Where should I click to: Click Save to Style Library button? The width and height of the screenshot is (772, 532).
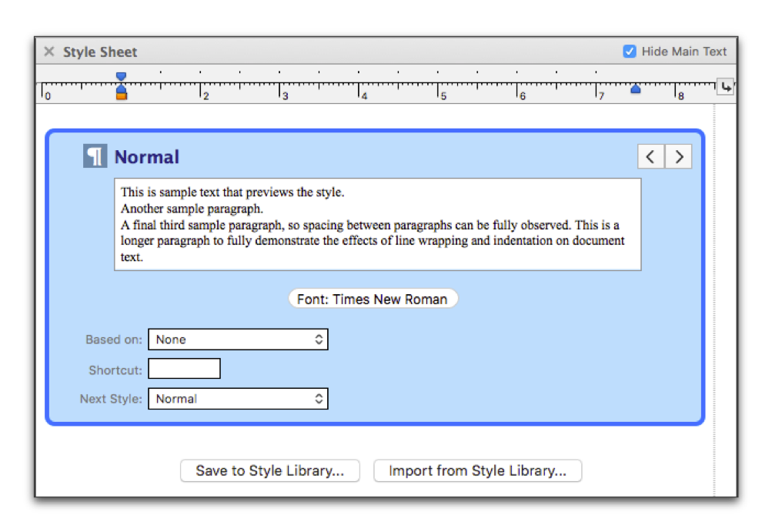click(270, 470)
